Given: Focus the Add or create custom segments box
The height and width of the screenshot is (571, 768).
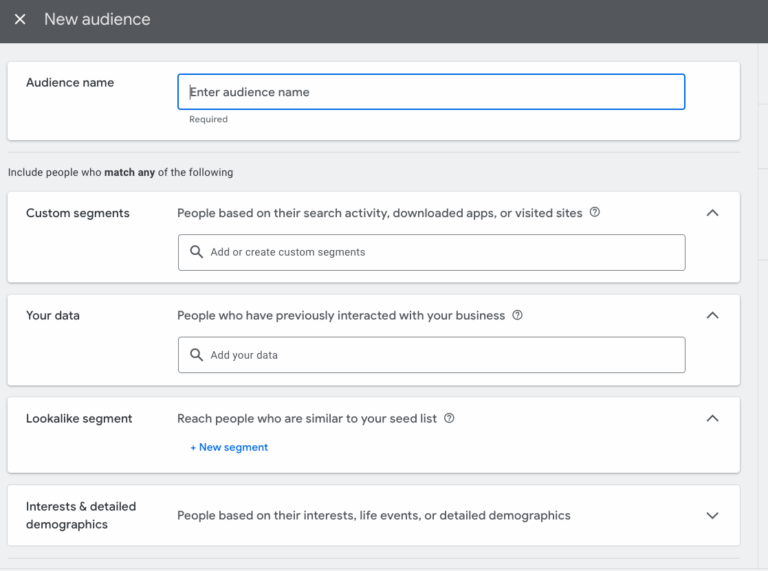Looking at the screenshot, I should coord(440,252).
